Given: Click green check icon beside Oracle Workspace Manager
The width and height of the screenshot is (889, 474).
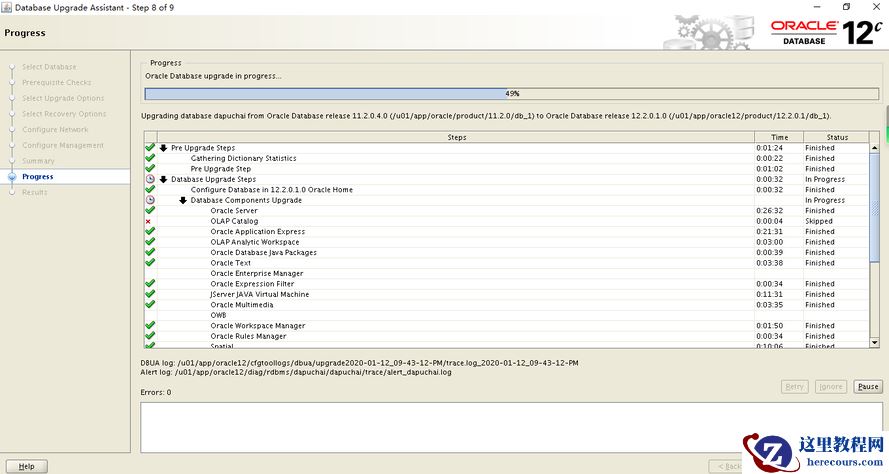Looking at the screenshot, I should [150, 325].
